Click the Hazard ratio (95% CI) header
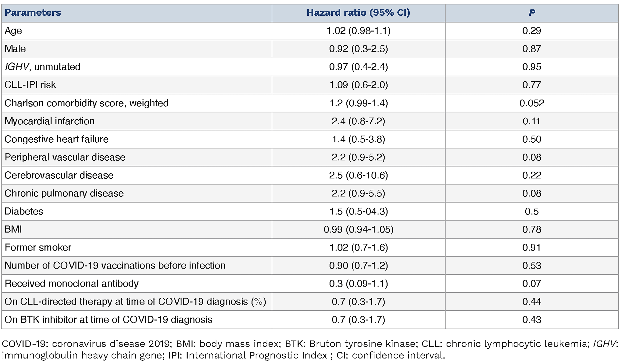623x364 pixels. (358, 13)
